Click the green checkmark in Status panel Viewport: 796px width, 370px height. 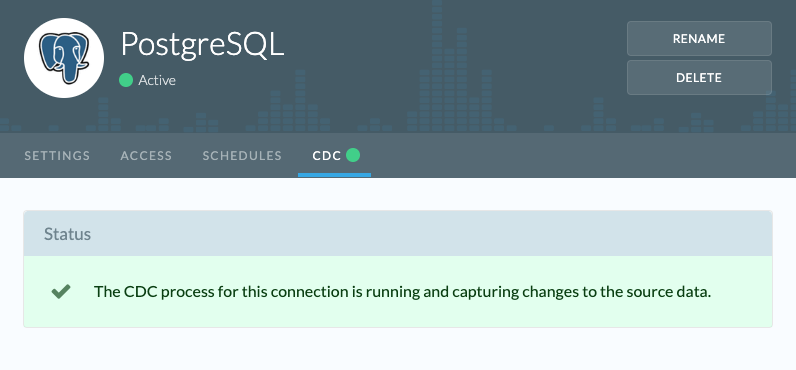click(x=61, y=292)
